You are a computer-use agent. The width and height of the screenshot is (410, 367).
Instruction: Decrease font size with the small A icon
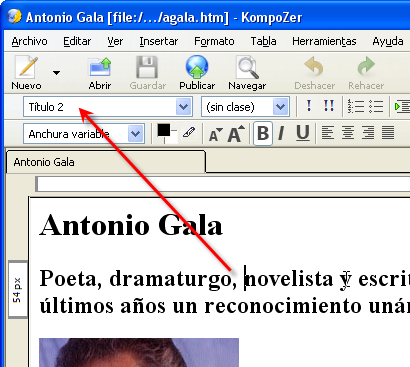click(x=215, y=135)
